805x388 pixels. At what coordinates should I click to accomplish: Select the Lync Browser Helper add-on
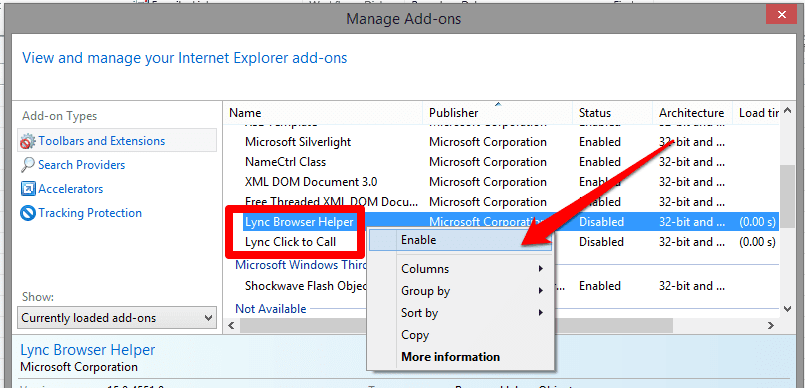[299, 222]
